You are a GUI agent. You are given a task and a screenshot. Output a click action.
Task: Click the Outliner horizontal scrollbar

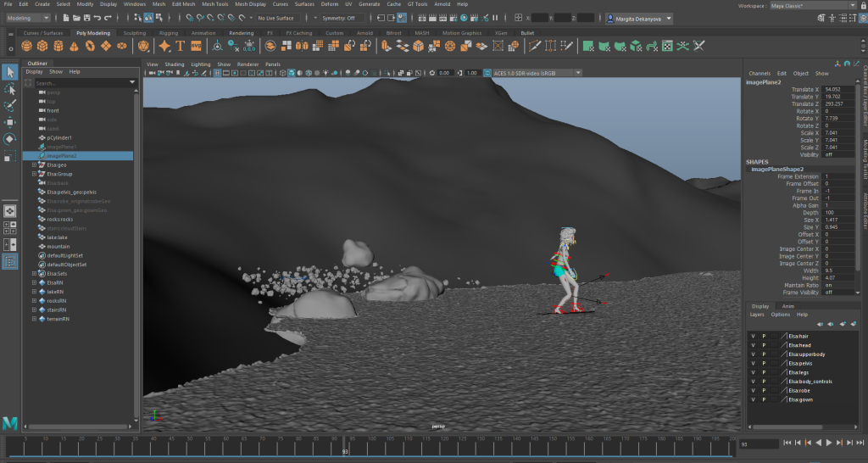tap(78, 427)
